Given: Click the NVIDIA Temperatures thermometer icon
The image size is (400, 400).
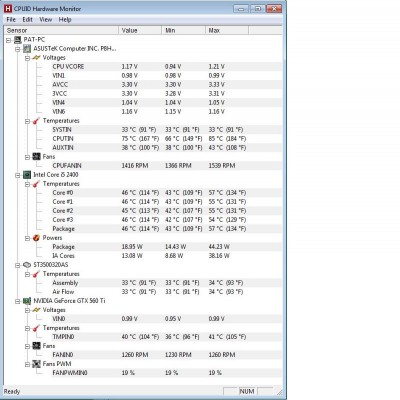Looking at the screenshot, I should [36, 328].
